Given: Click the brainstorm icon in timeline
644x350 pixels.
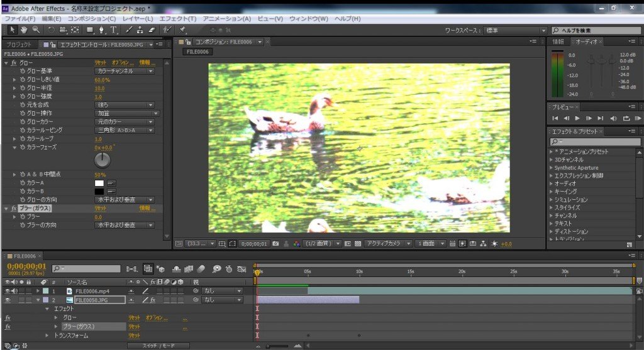Looking at the screenshot, I should [216, 269].
